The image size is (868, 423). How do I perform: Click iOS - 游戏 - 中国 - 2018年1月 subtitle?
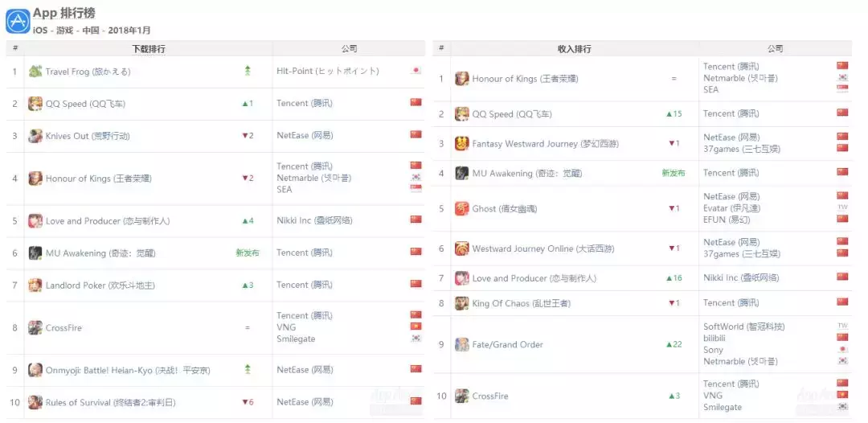92,30
